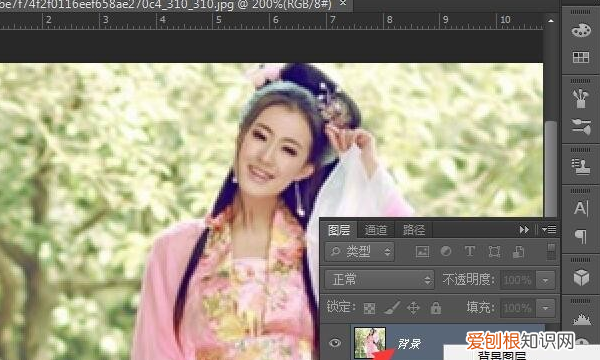Open the 正常 blend mode dropdown
Screen dimensions: 600x360
tap(379, 280)
